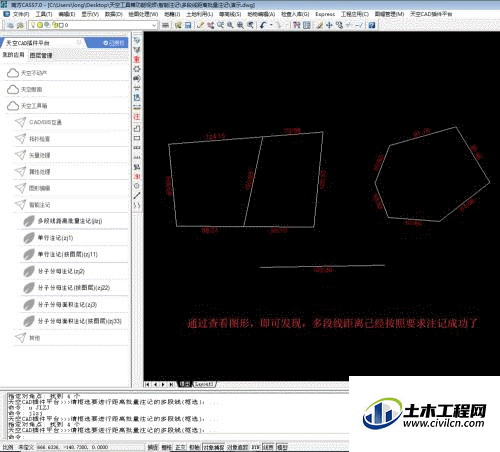
Task: Switch to the 图层管理 tab
Action: (x=41, y=55)
